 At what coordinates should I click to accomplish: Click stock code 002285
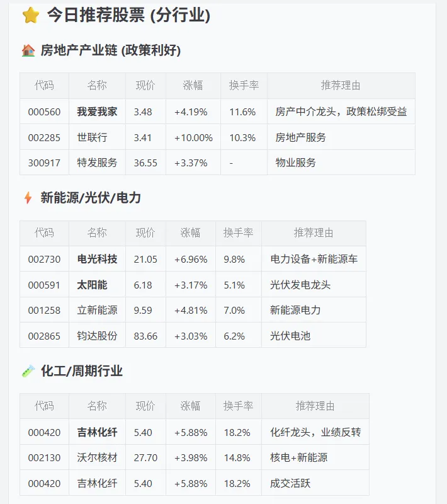coord(44,137)
